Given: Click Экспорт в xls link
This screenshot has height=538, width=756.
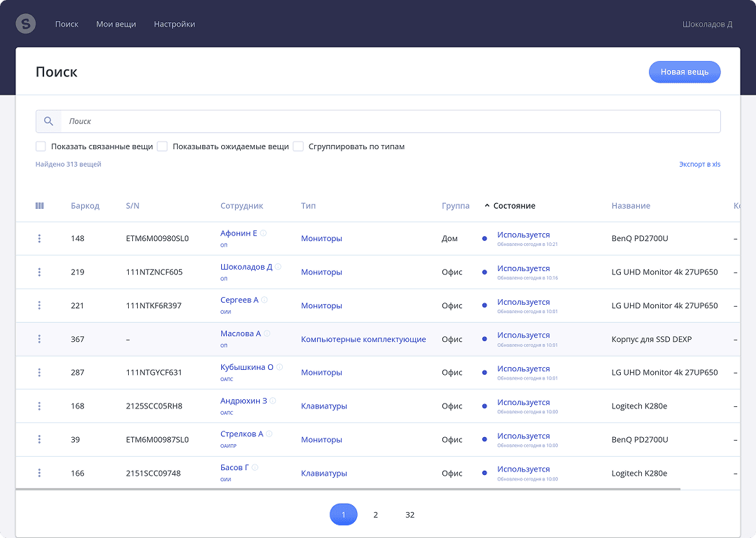Looking at the screenshot, I should (699, 164).
